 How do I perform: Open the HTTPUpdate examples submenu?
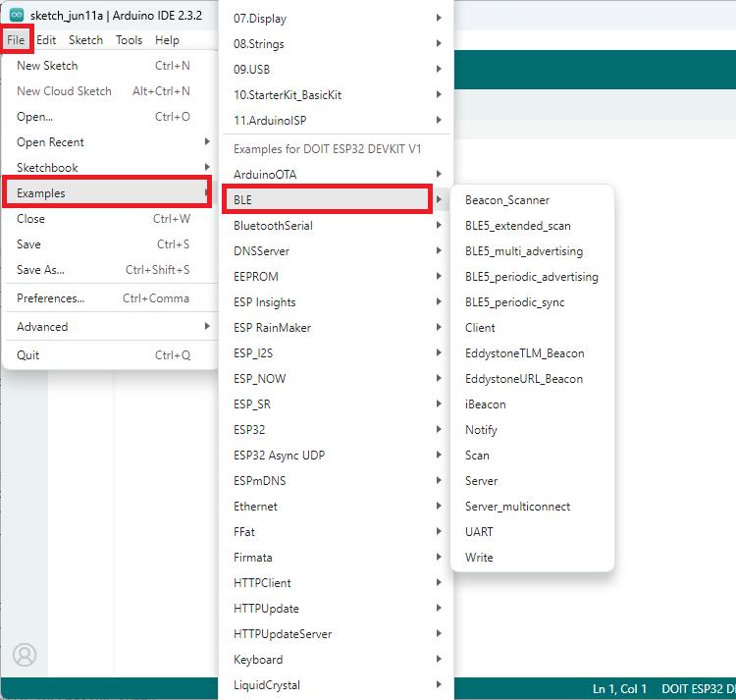(336, 608)
